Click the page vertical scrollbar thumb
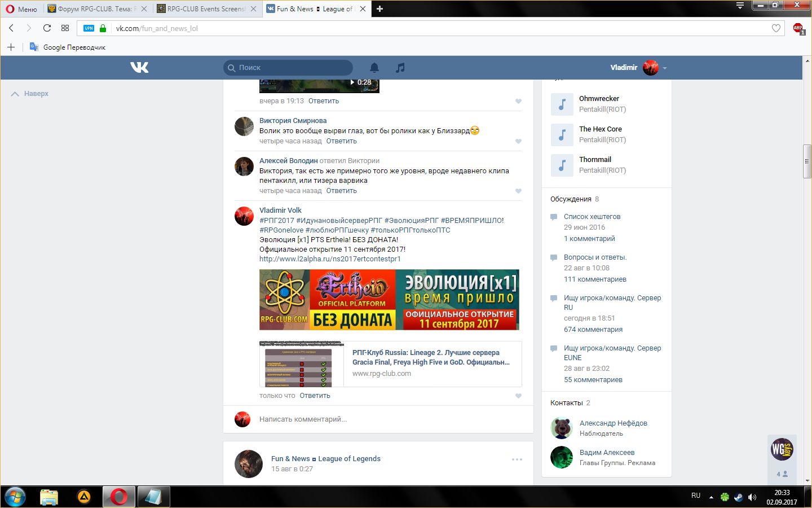This screenshot has height=508, width=812. pyautogui.click(x=807, y=162)
